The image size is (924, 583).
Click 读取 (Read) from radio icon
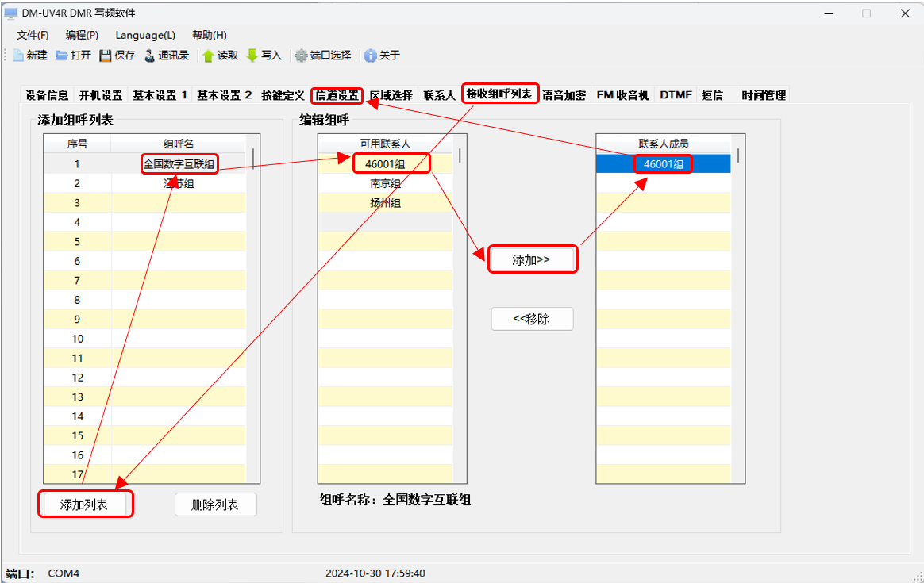coord(209,56)
